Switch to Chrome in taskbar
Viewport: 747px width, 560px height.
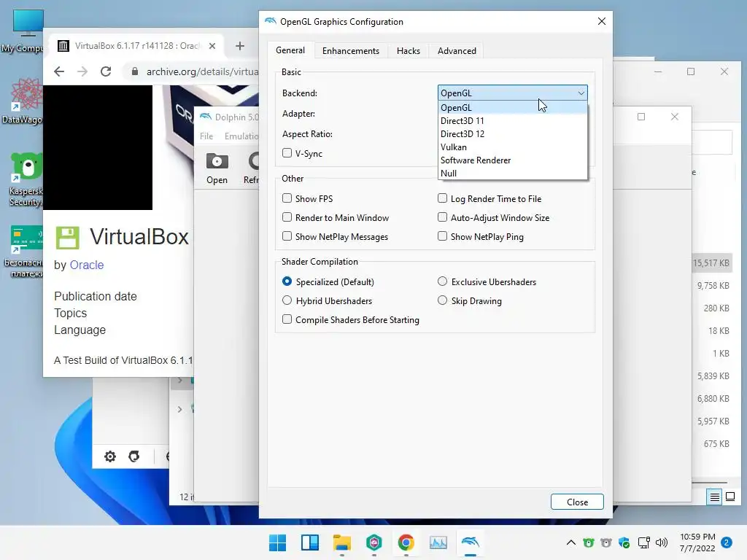(x=406, y=542)
